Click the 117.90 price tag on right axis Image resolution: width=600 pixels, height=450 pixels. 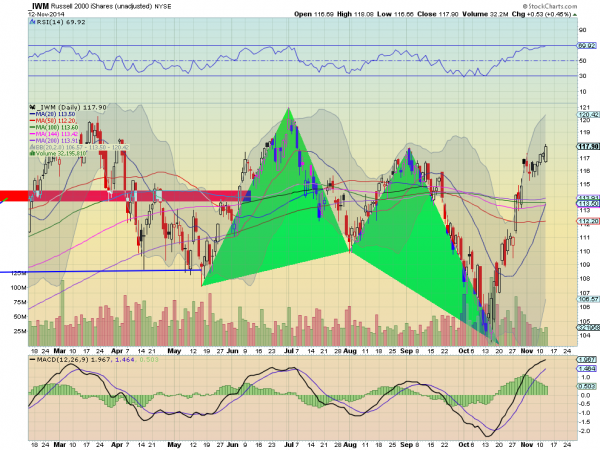[x=587, y=147]
